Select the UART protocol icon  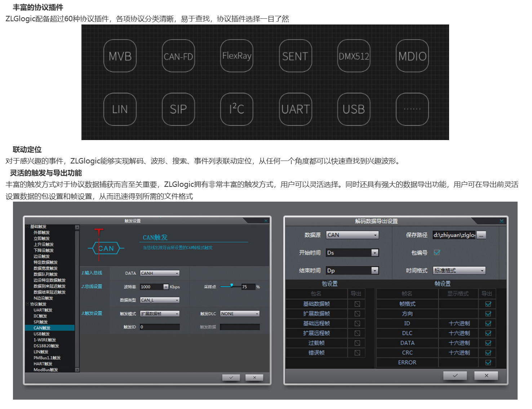295,109
